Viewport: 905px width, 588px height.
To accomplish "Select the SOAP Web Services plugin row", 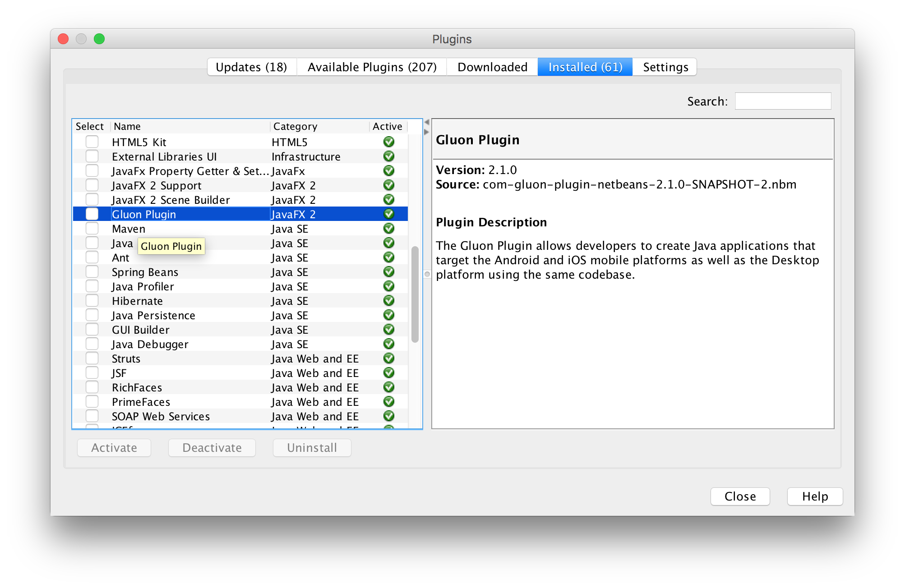I will click(x=240, y=416).
